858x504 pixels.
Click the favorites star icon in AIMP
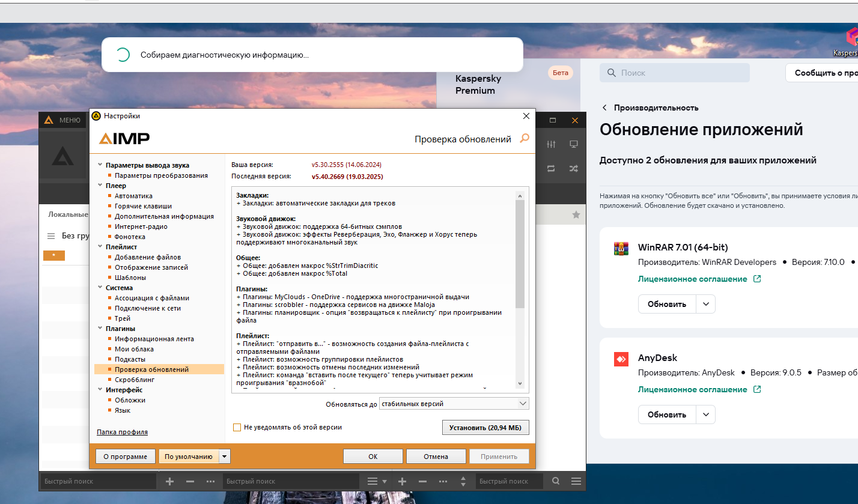click(x=576, y=214)
